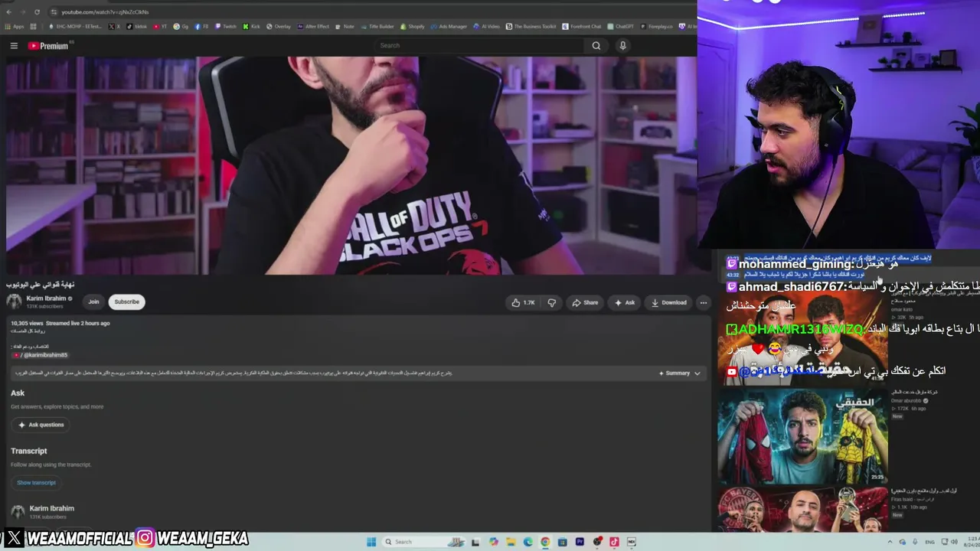Open the YouTube hamburger guide menu

[x=14, y=46]
